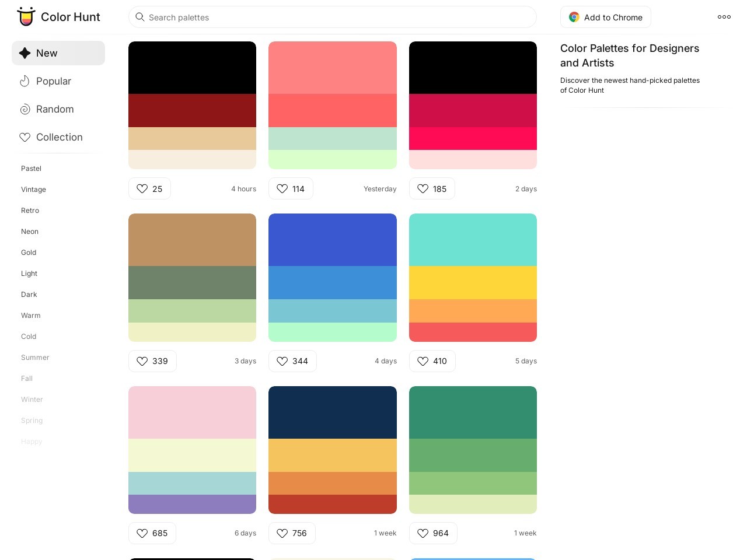This screenshot has height=560, width=747.
Task: Click the Search palettes input field
Action: click(x=333, y=17)
